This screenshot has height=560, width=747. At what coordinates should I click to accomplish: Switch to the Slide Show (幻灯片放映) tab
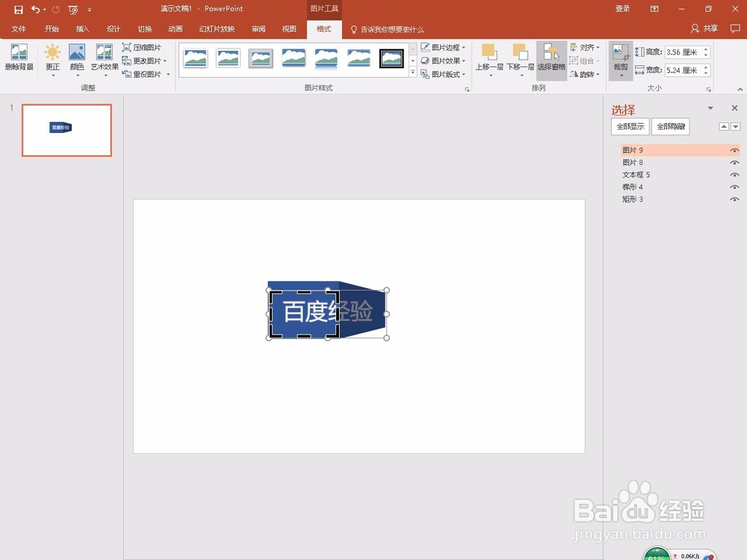(217, 29)
